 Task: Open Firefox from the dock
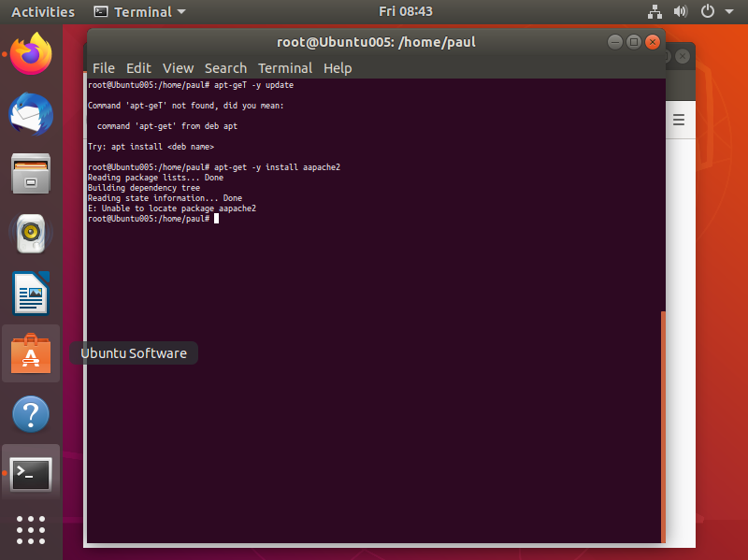click(x=31, y=54)
